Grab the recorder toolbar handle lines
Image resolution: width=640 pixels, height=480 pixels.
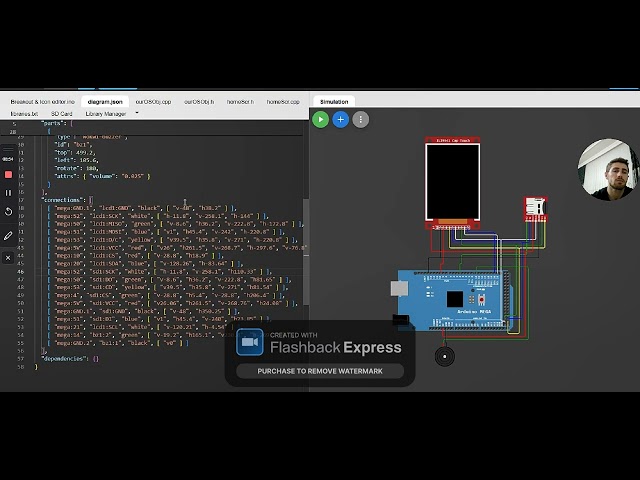8,150
